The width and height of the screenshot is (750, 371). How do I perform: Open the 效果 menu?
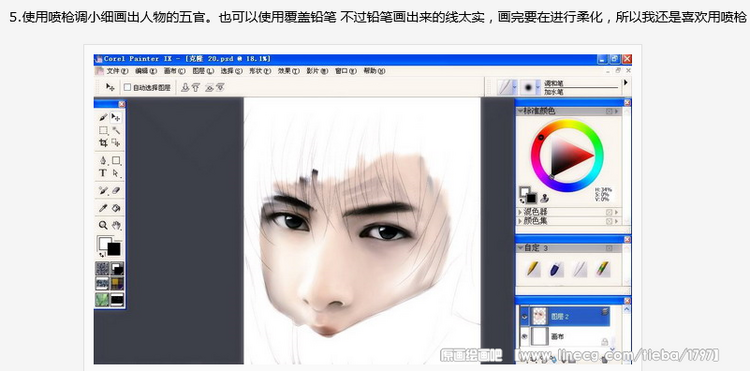288,71
